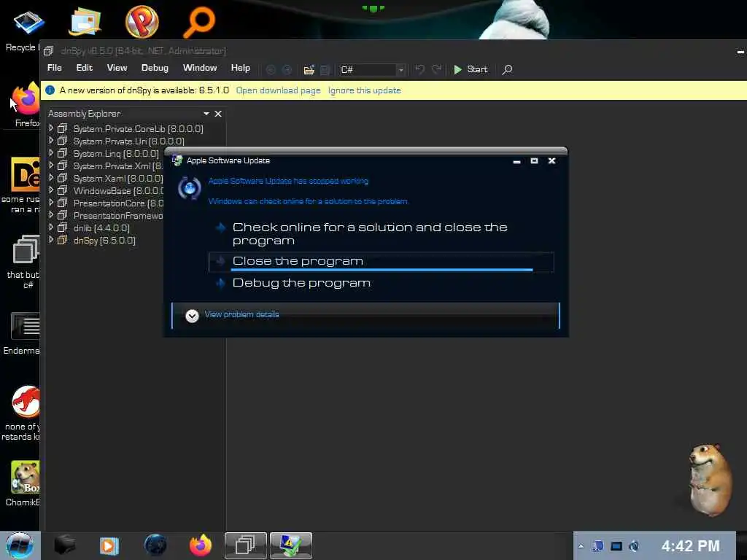Expand PresentationCore tree node

51,203
